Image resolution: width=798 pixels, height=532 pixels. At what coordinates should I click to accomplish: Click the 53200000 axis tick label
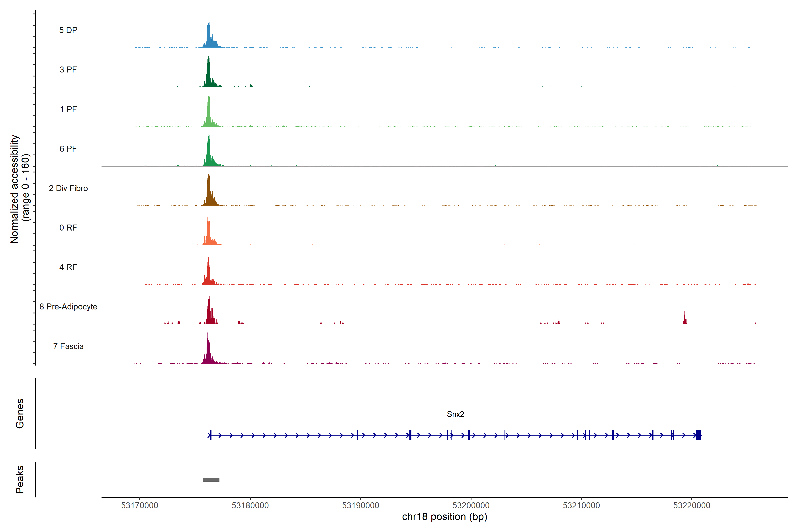[471, 505]
